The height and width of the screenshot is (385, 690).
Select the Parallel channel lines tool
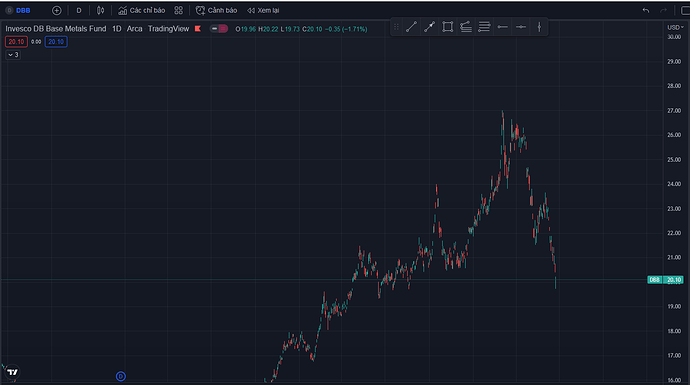(x=484, y=27)
